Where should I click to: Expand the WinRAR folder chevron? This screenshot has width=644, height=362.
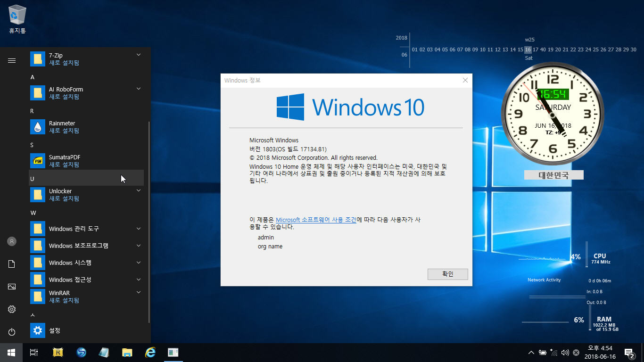tap(139, 292)
